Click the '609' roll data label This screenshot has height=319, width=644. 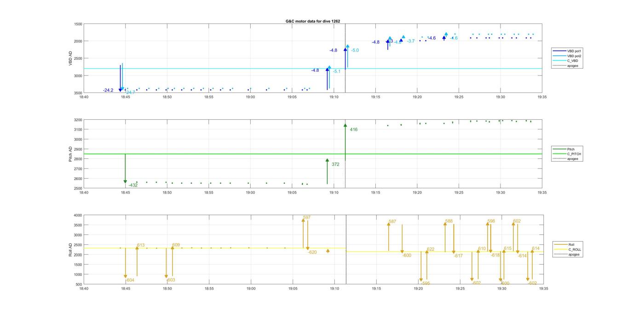(x=176, y=245)
